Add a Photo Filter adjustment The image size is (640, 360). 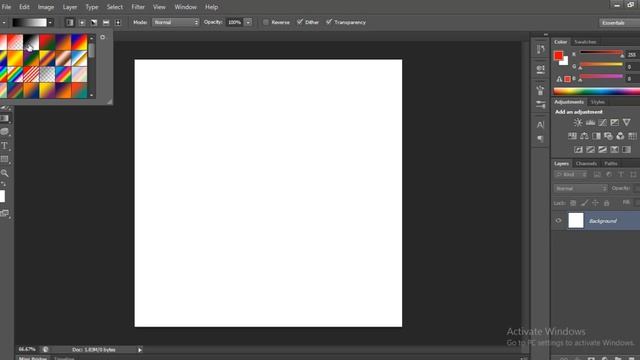pos(608,136)
